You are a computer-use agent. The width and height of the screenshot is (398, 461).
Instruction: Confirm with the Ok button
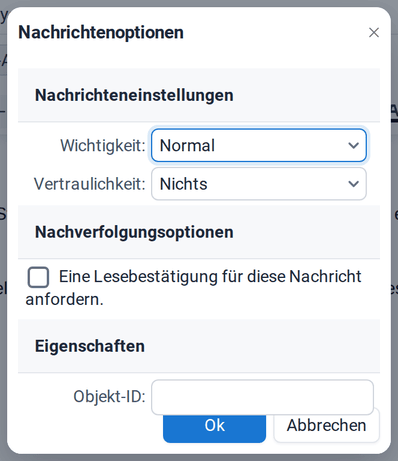(x=214, y=428)
